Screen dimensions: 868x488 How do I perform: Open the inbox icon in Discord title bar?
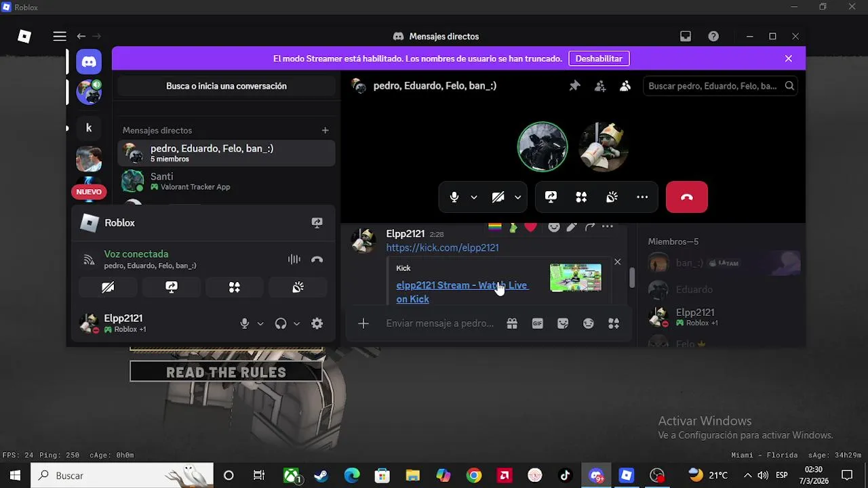pos(686,37)
